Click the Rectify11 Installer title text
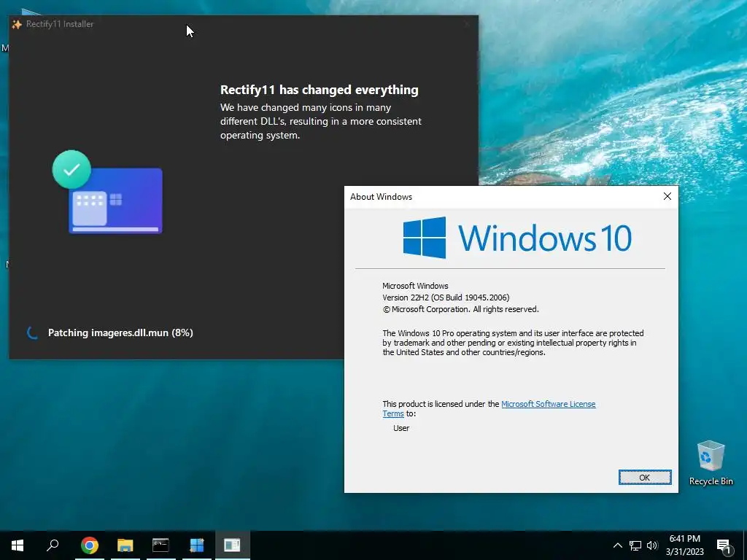Viewport: 747px width, 560px height. (x=60, y=24)
